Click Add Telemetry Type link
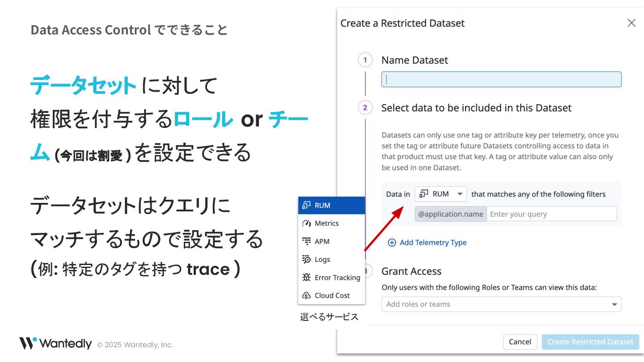 [427, 243]
